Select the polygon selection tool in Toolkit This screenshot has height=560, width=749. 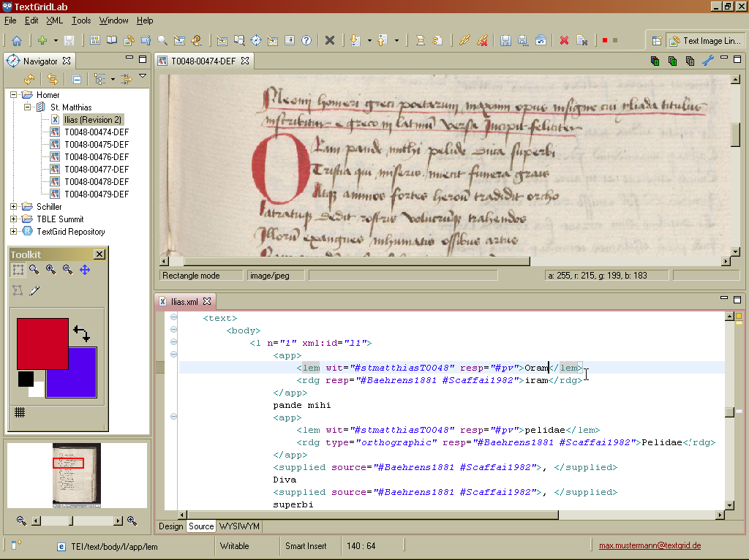pyautogui.click(x=18, y=290)
